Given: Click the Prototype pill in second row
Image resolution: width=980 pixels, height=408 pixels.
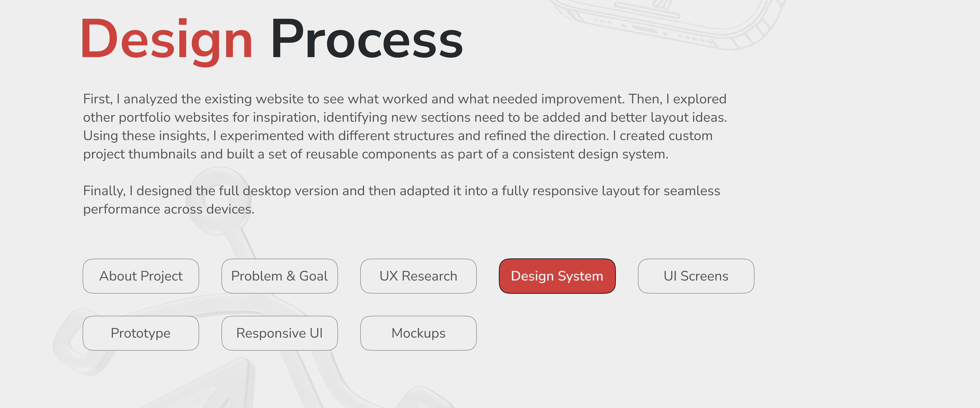Looking at the screenshot, I should click(x=140, y=333).
